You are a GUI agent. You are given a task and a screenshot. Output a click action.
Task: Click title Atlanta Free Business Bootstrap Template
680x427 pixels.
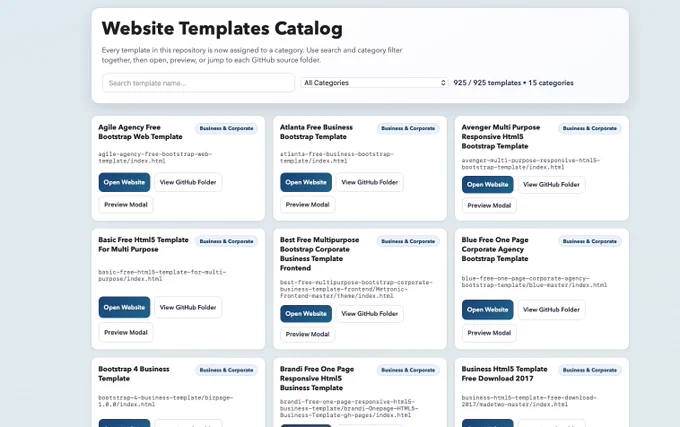[x=316, y=132]
